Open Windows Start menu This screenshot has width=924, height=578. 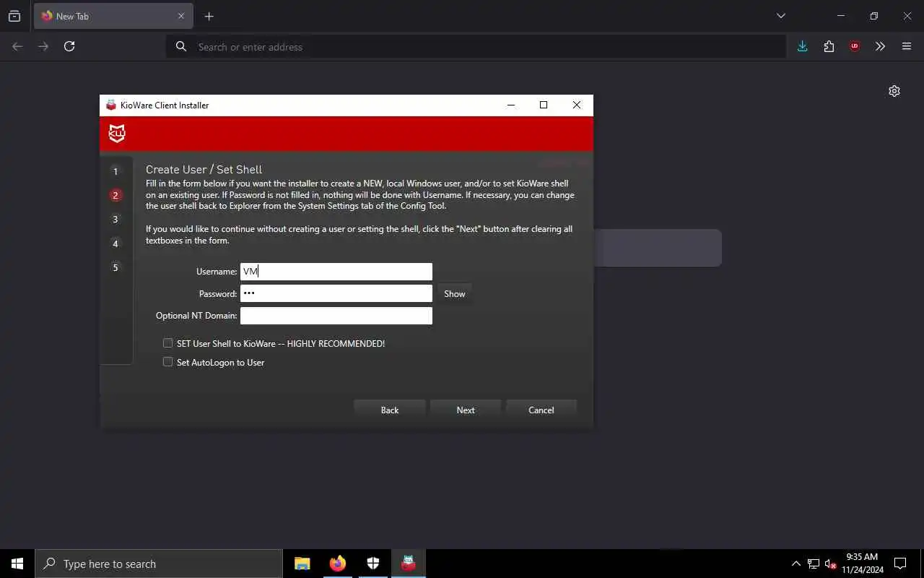17,564
